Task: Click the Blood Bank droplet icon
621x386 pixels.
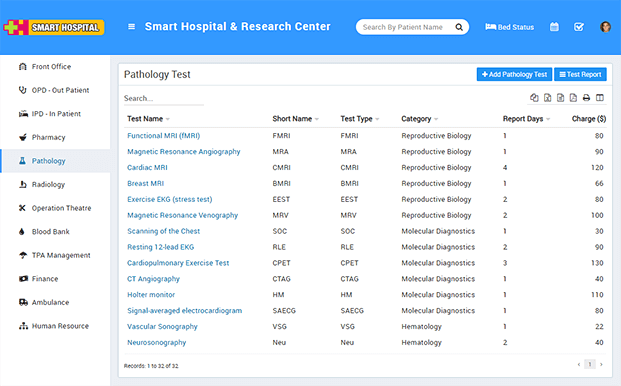Action: pos(21,232)
